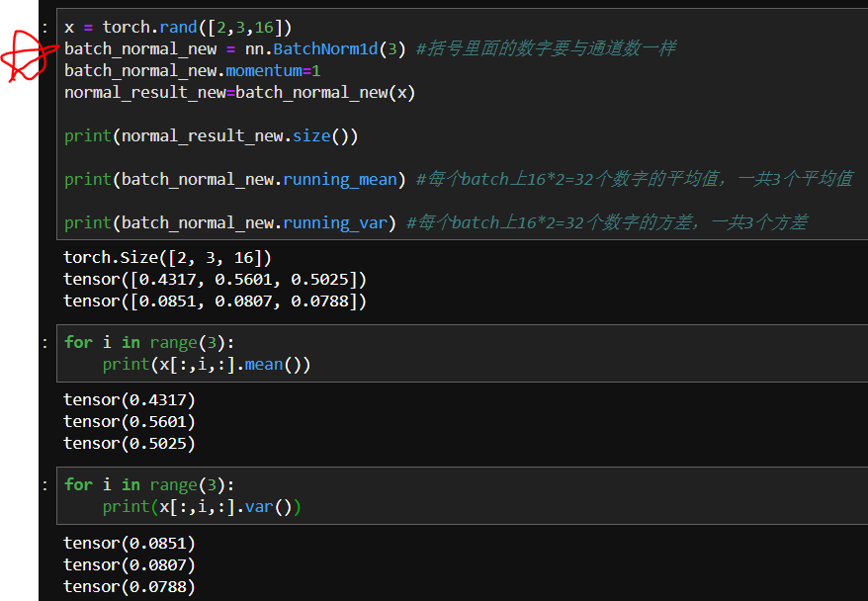Select the size() call in the print statement
Viewport: 868px width, 601px height.
pyautogui.click(x=318, y=135)
